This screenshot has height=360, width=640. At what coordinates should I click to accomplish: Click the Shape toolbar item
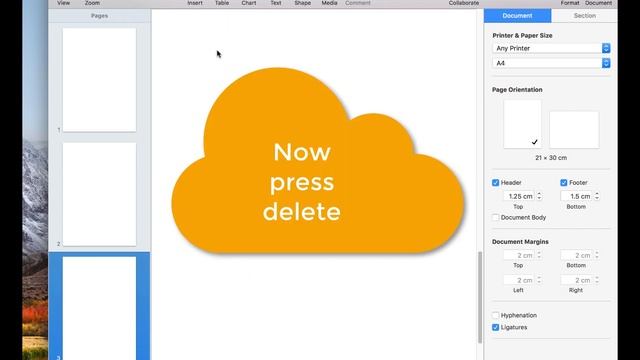(302, 3)
